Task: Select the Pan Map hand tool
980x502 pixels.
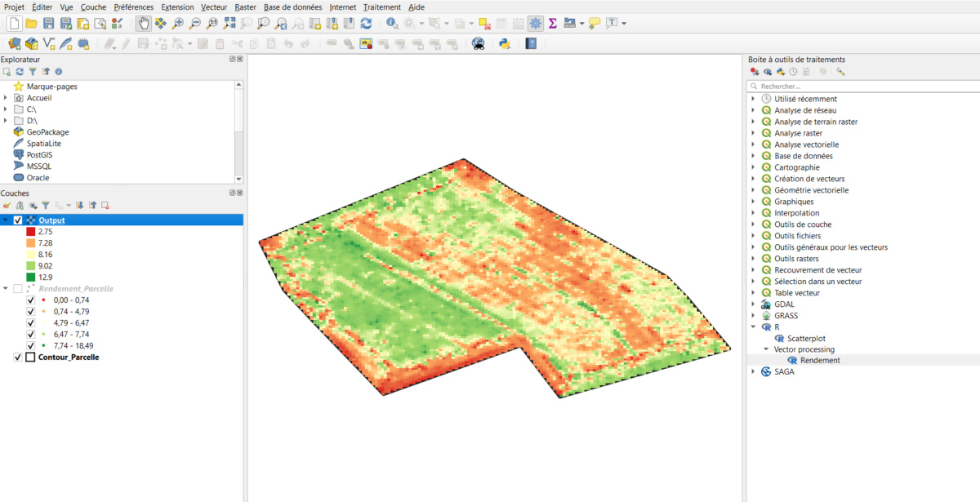Action: pos(143,23)
